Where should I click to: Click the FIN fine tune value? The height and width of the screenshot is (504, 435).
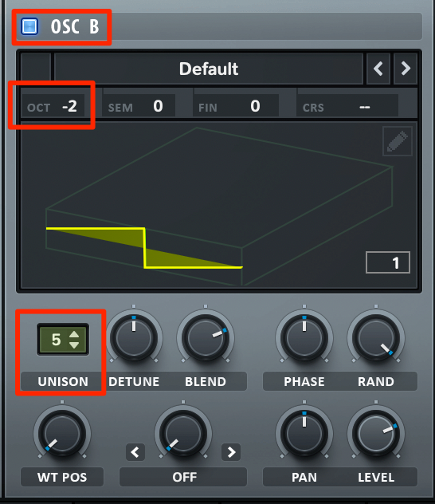[x=236, y=106]
